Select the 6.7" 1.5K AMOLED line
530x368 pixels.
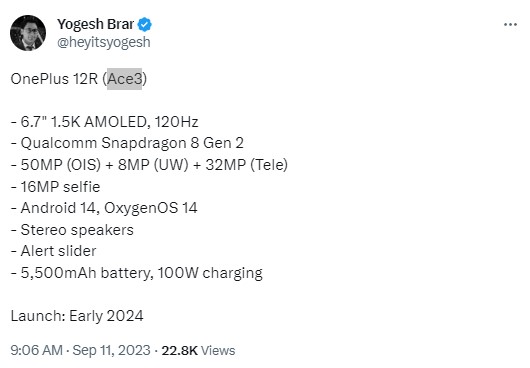coord(104,122)
